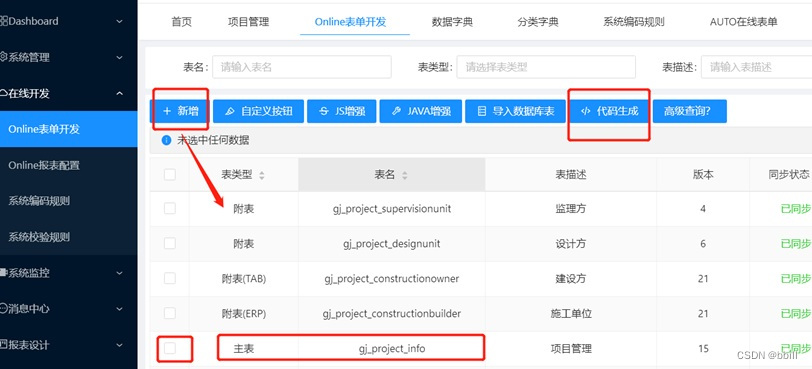Click the Dashboard grid icon in sidebar
812x369 pixels.
4,21
